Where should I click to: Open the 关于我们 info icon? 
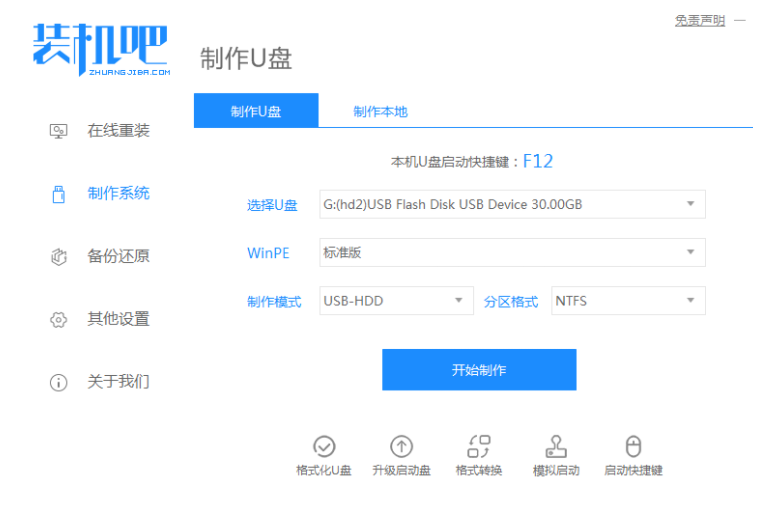[x=58, y=382]
